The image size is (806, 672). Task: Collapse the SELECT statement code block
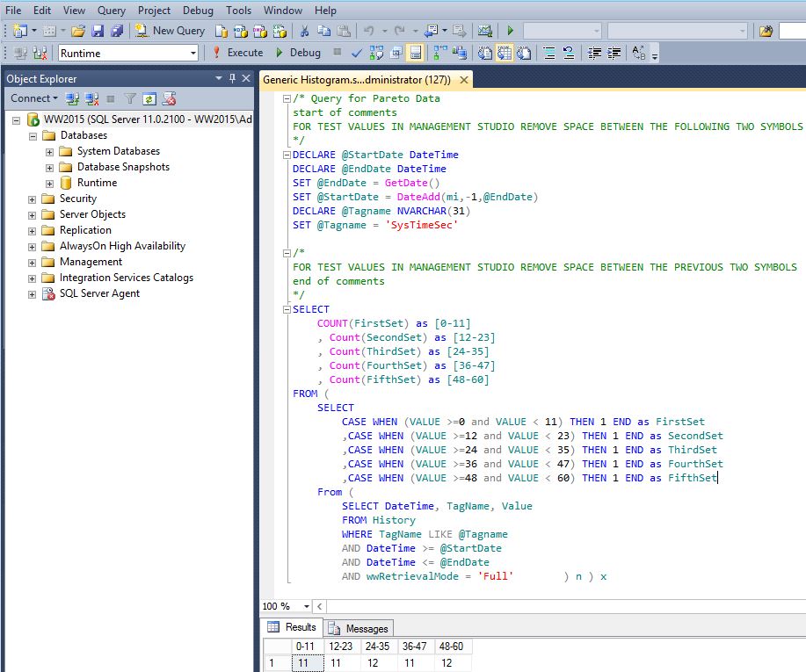coord(287,309)
